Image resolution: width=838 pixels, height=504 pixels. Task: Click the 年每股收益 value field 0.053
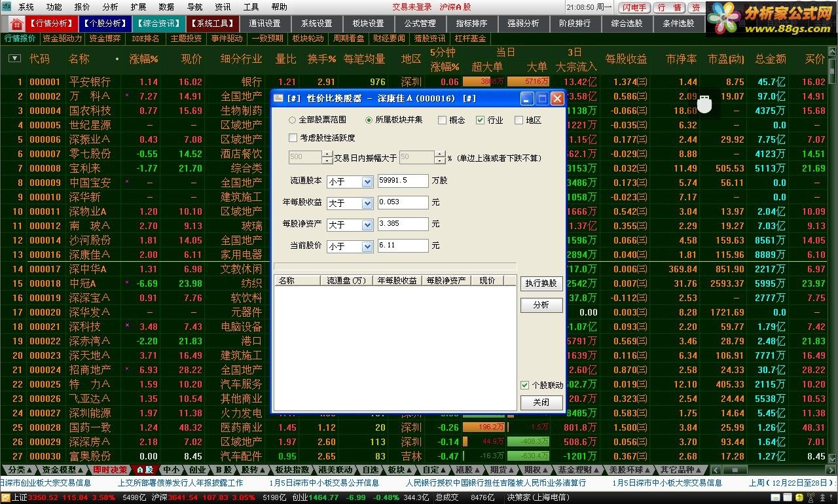click(x=403, y=202)
